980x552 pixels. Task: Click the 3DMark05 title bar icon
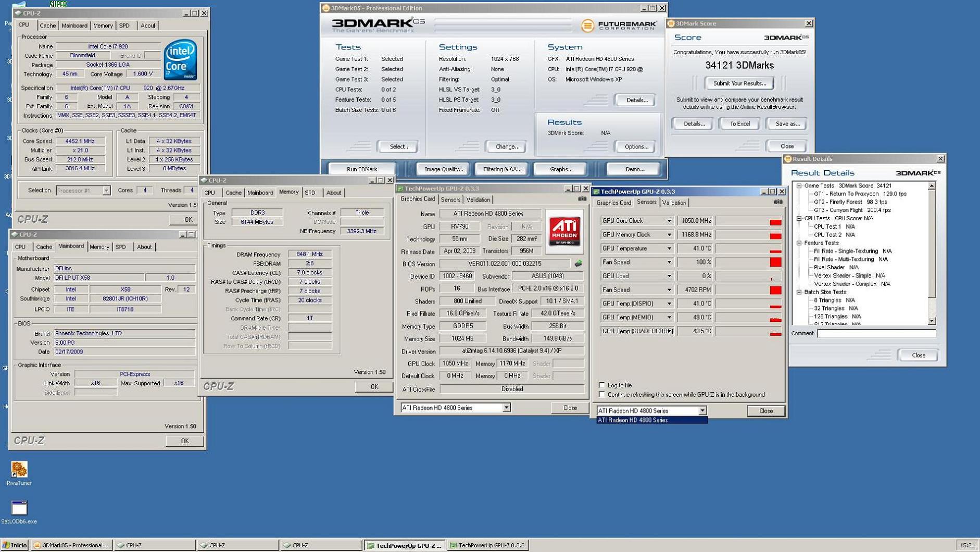[x=325, y=8]
